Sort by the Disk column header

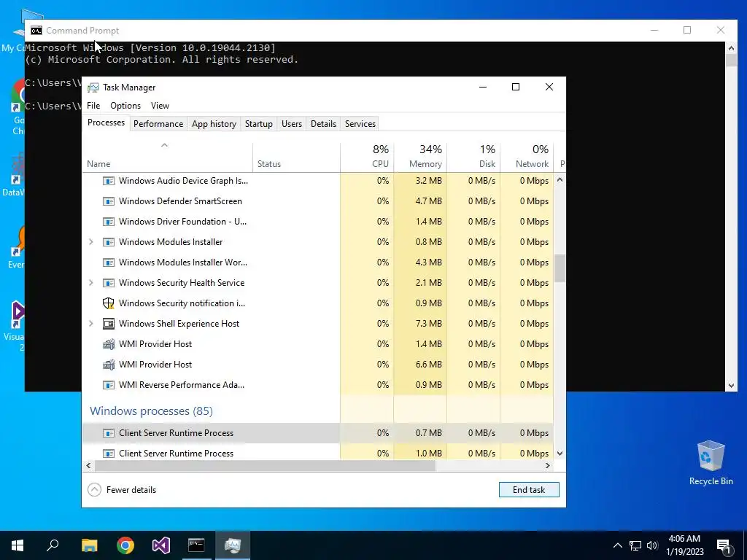(473, 157)
